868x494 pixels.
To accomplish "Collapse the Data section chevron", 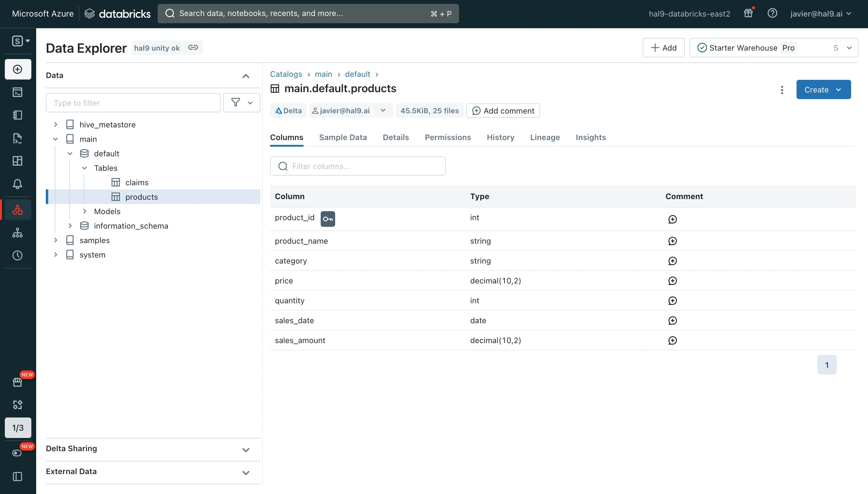I will click(x=246, y=76).
